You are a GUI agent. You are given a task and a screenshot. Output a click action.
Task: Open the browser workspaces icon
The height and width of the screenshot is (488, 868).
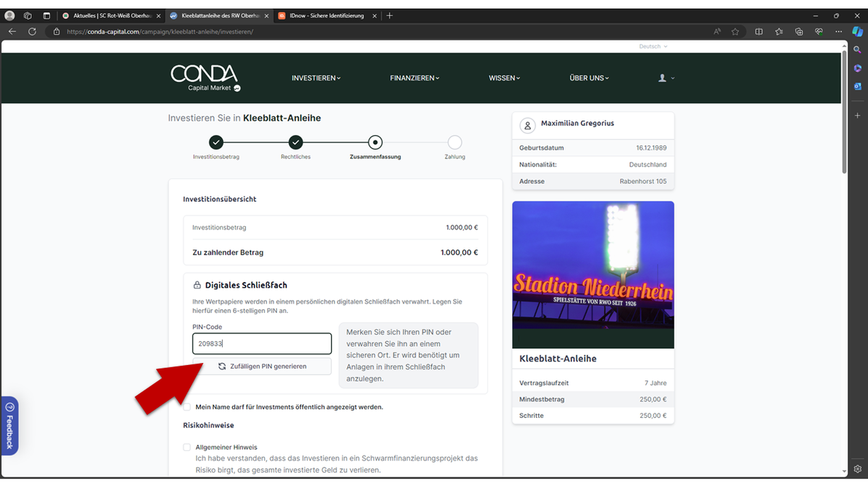[x=28, y=15]
